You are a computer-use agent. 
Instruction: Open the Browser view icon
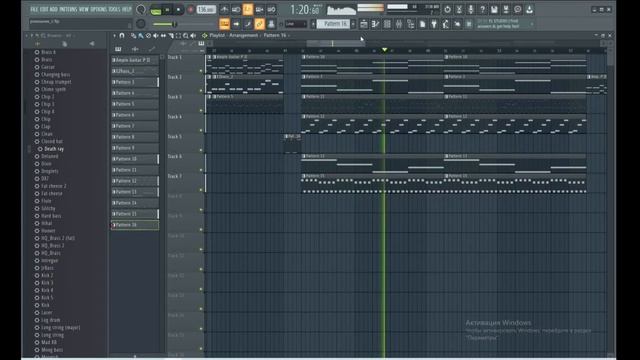(x=411, y=24)
